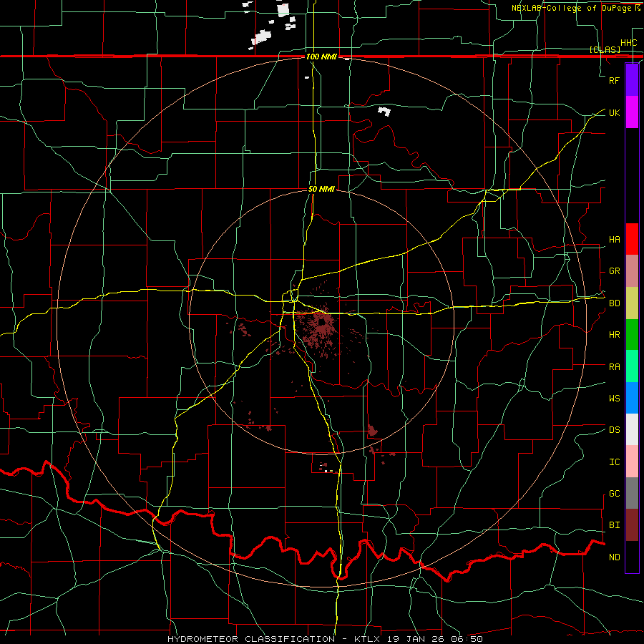This screenshot has height=644, width=644.
Task: Click the HR legend label
Action: [x=614, y=335]
